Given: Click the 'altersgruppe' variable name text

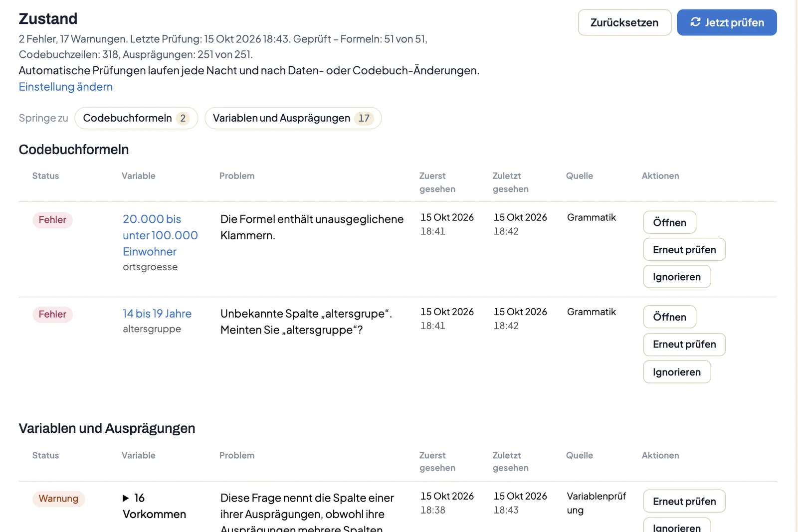Looking at the screenshot, I should click(152, 329).
